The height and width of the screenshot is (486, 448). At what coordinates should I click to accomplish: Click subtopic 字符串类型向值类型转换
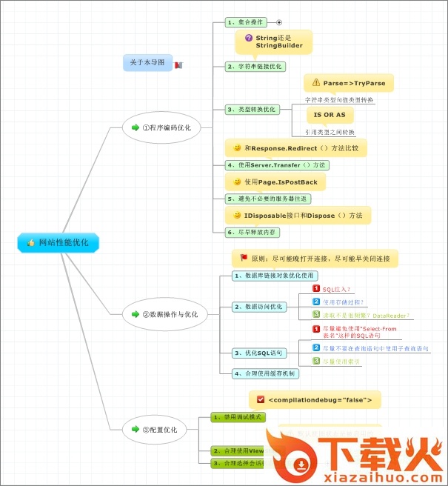pos(339,100)
